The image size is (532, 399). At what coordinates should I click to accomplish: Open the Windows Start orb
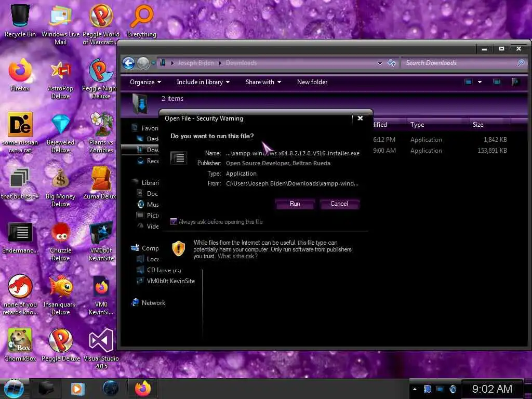(14, 389)
